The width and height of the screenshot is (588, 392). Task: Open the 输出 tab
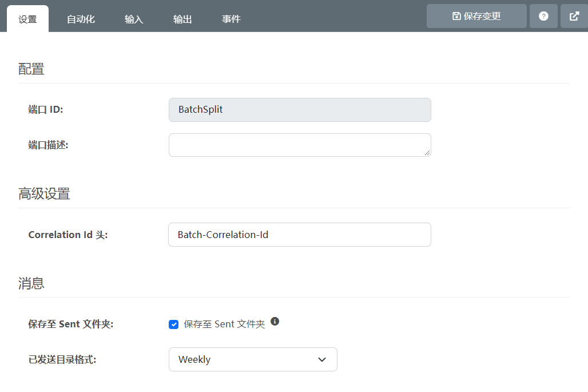[182, 19]
